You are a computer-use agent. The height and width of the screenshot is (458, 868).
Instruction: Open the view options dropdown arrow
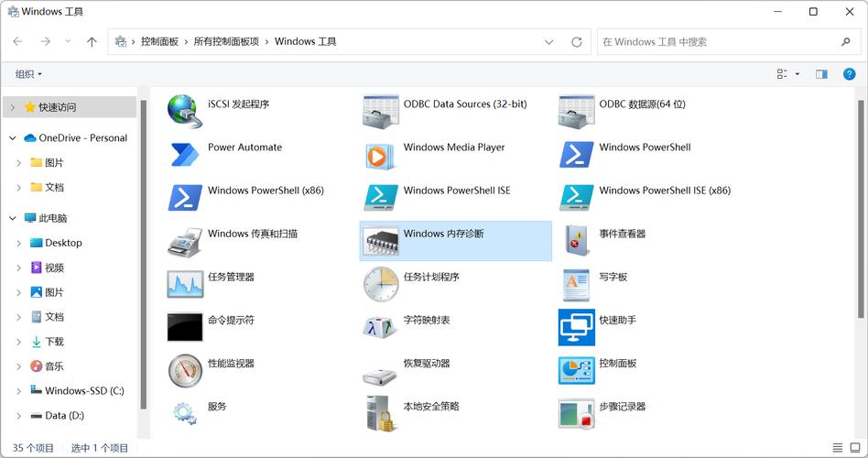797,73
